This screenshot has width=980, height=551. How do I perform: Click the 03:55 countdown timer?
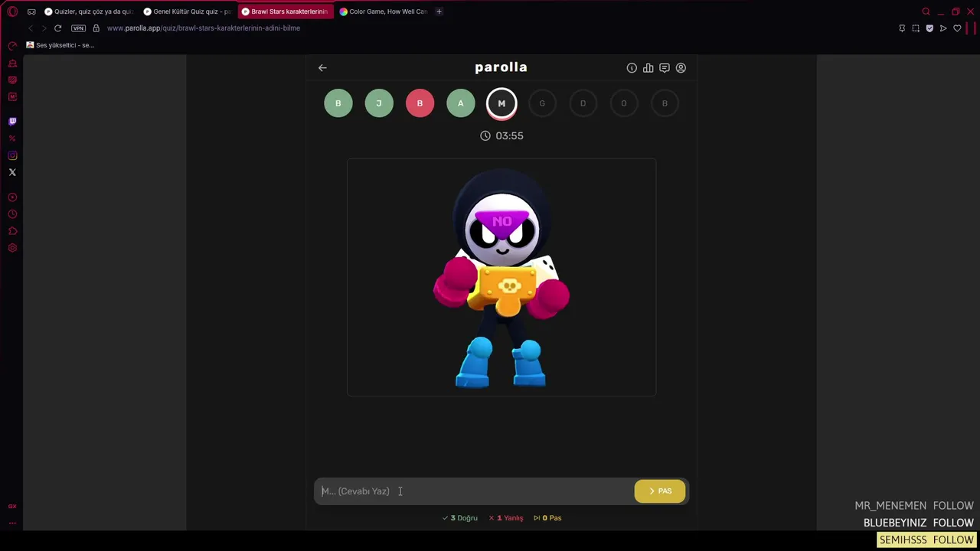coord(501,135)
